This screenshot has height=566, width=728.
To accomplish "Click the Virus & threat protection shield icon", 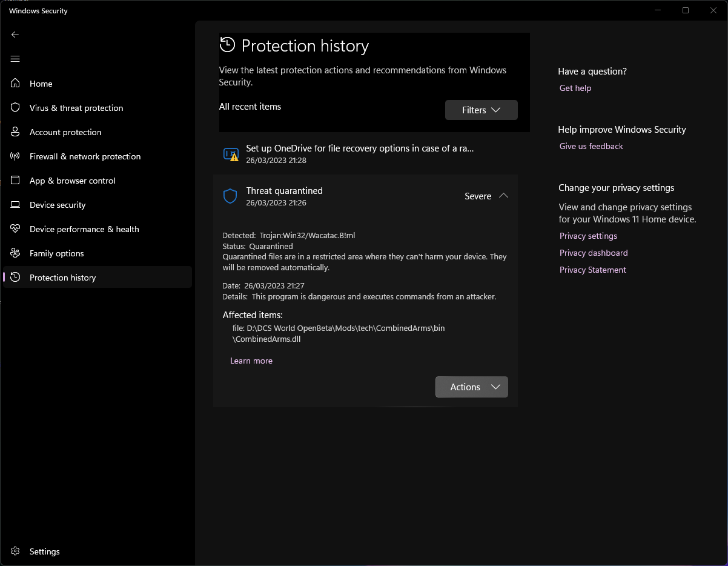I will (16, 108).
